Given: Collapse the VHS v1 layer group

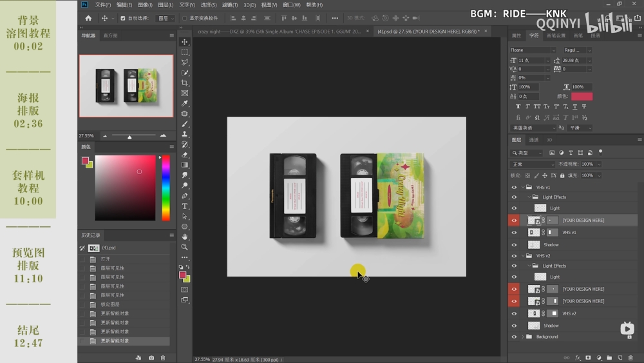Looking at the screenshot, I should (523, 187).
